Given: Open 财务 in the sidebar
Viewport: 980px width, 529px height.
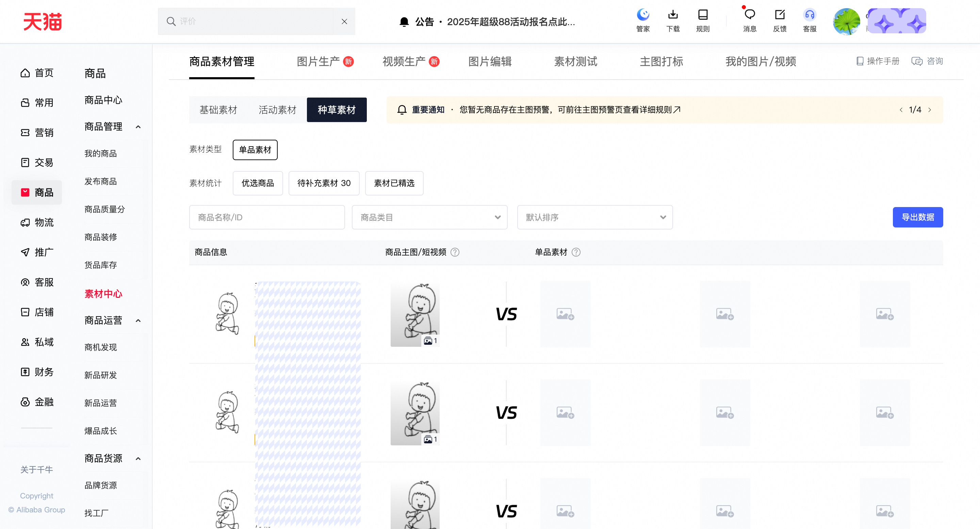Looking at the screenshot, I should pos(36,372).
